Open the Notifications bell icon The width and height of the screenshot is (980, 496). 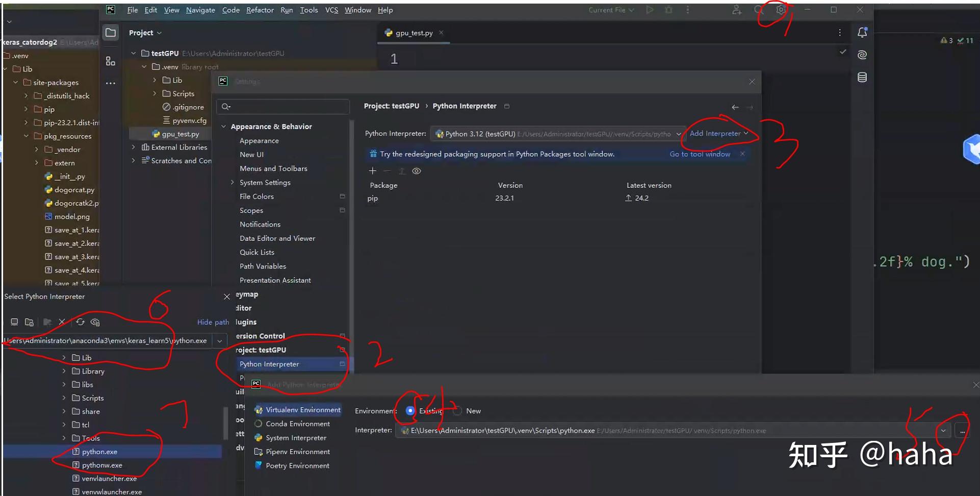pos(862,32)
